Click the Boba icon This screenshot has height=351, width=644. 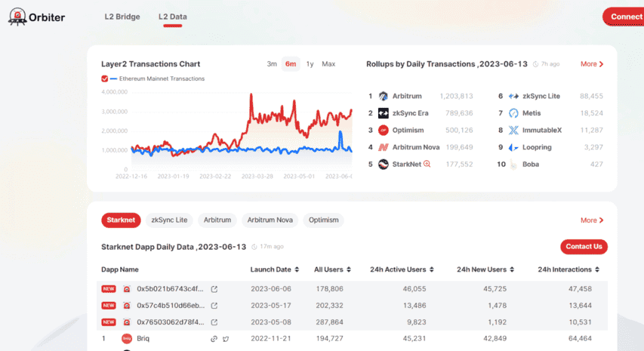513,165
